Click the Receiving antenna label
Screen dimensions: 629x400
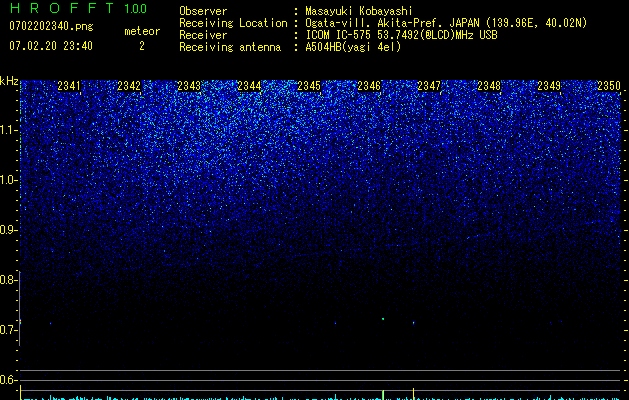[x=230, y=47]
